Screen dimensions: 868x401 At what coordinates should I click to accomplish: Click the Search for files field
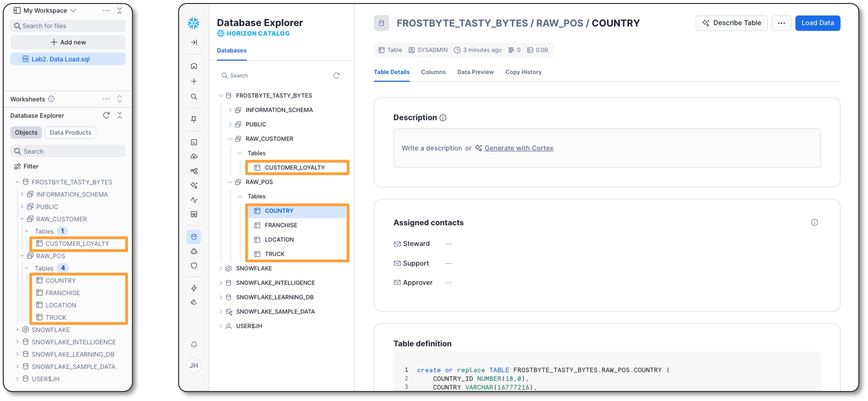(68, 26)
